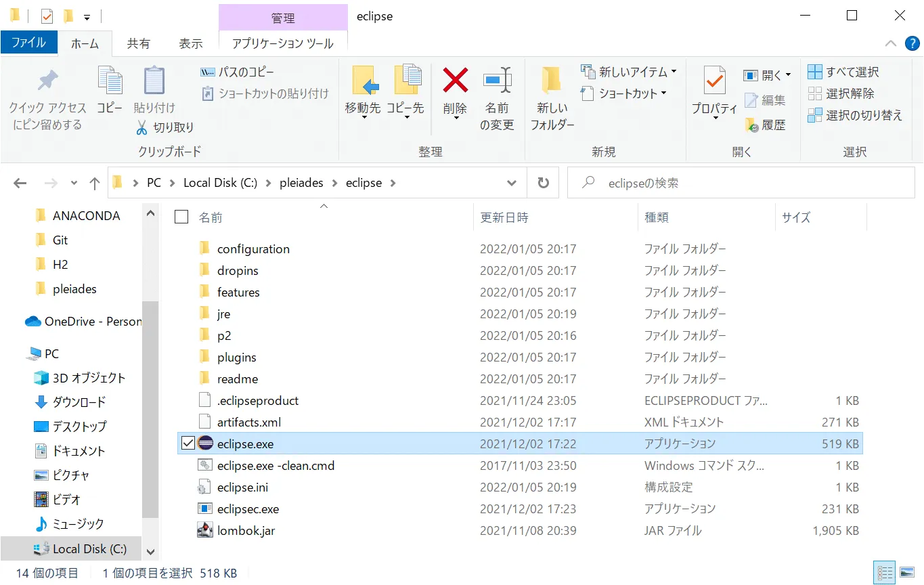This screenshot has width=924, height=585.
Task: Switch to View (表示) tab
Action: (190, 43)
